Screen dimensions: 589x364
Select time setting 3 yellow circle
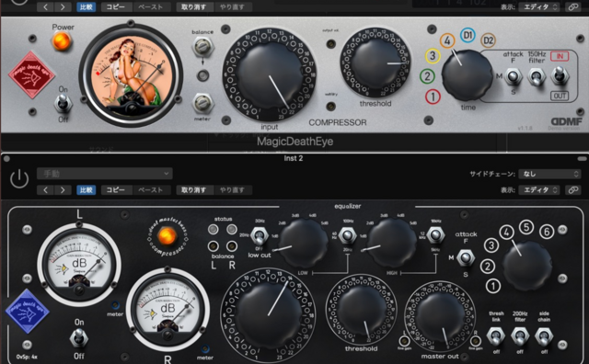[433, 56]
